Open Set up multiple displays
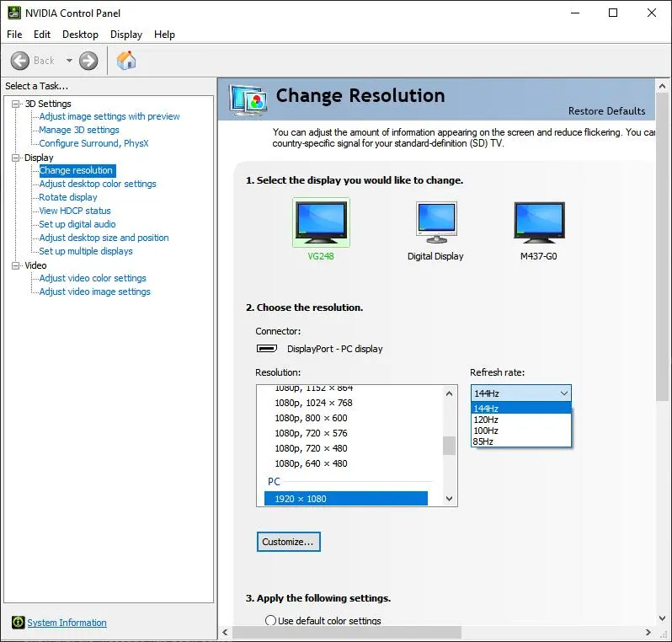 coord(86,251)
